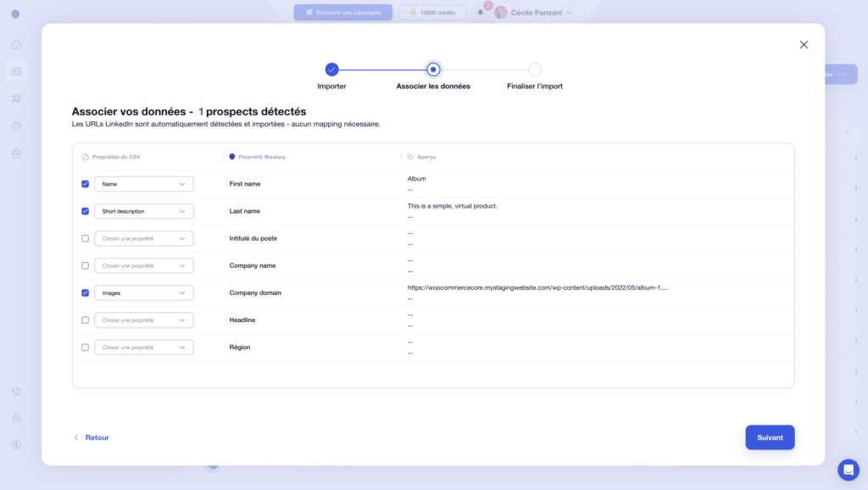Click Démarrer une campagne button
Viewport: 868px width, 490px height.
(x=342, y=12)
